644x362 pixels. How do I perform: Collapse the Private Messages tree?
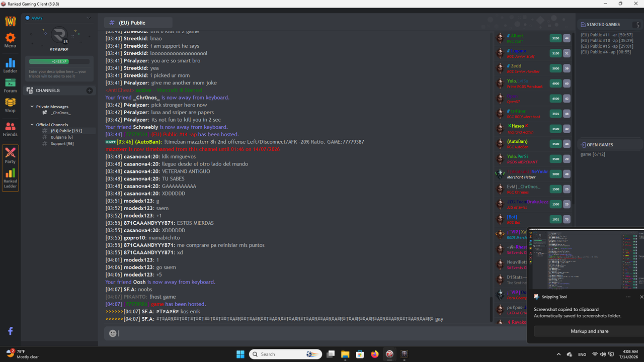tap(32, 107)
